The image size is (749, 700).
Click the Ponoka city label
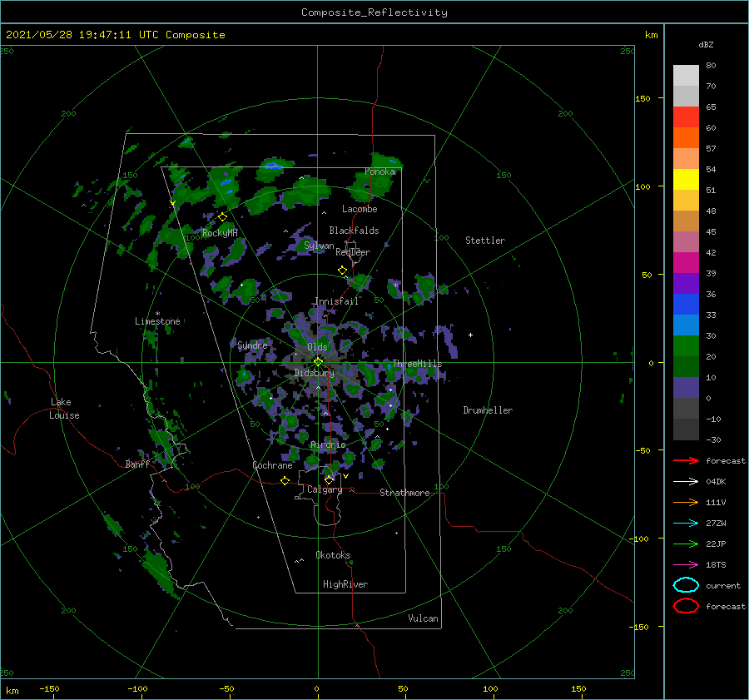(x=379, y=171)
